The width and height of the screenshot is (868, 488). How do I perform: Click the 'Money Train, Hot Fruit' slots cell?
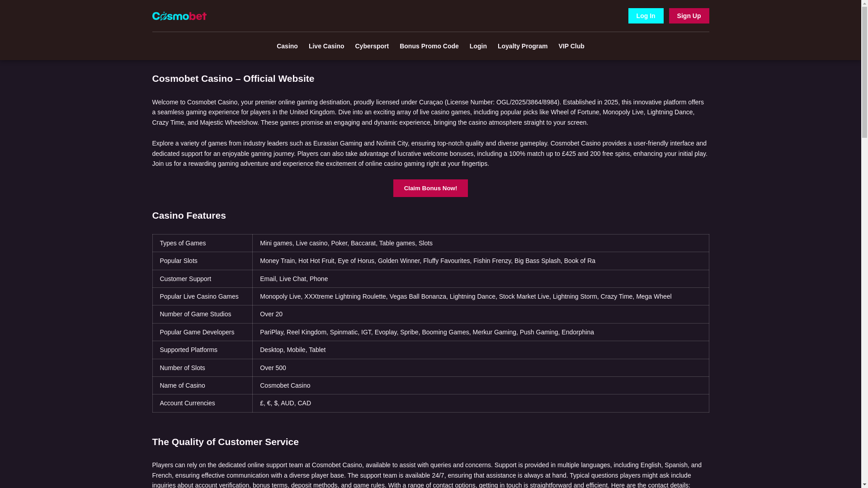tap(481, 261)
